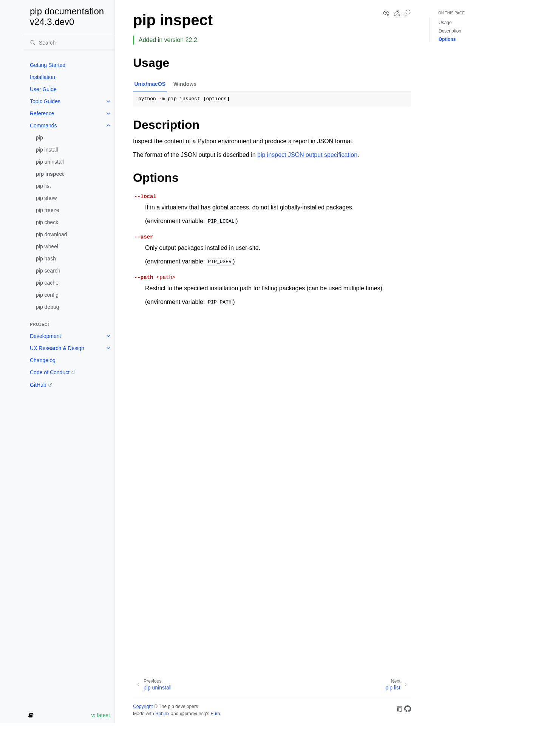Open the pip search page
This screenshot has height=756, width=544.
(48, 271)
